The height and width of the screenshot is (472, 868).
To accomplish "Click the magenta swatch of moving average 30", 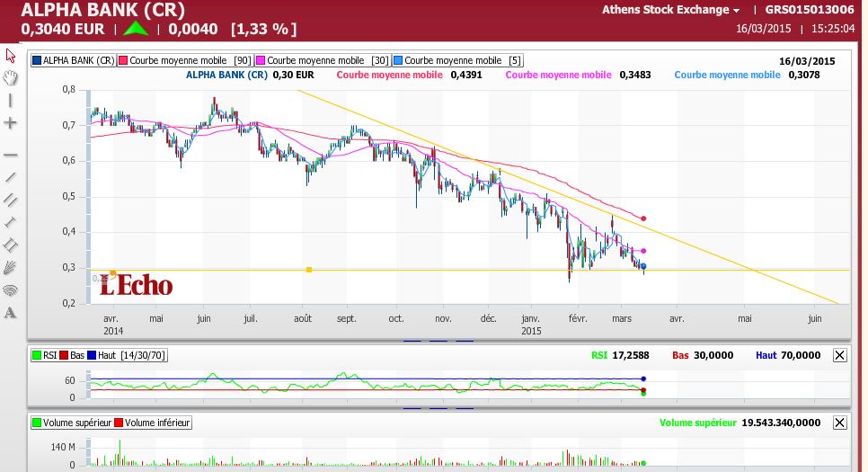I will coord(261,60).
